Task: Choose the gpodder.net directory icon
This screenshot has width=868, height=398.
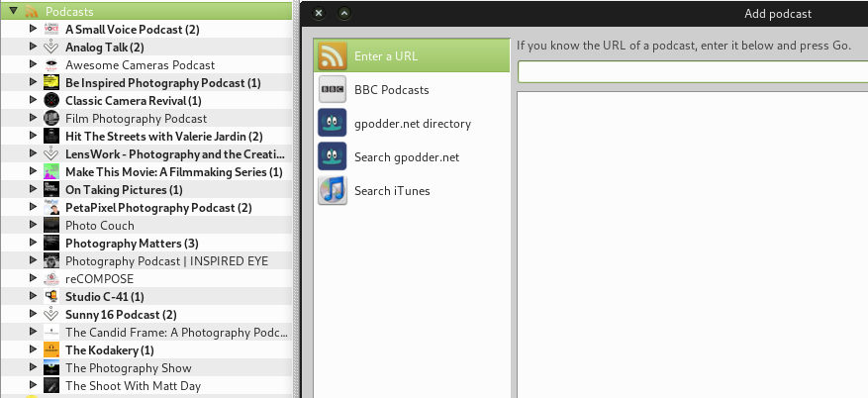Action: tap(333, 123)
